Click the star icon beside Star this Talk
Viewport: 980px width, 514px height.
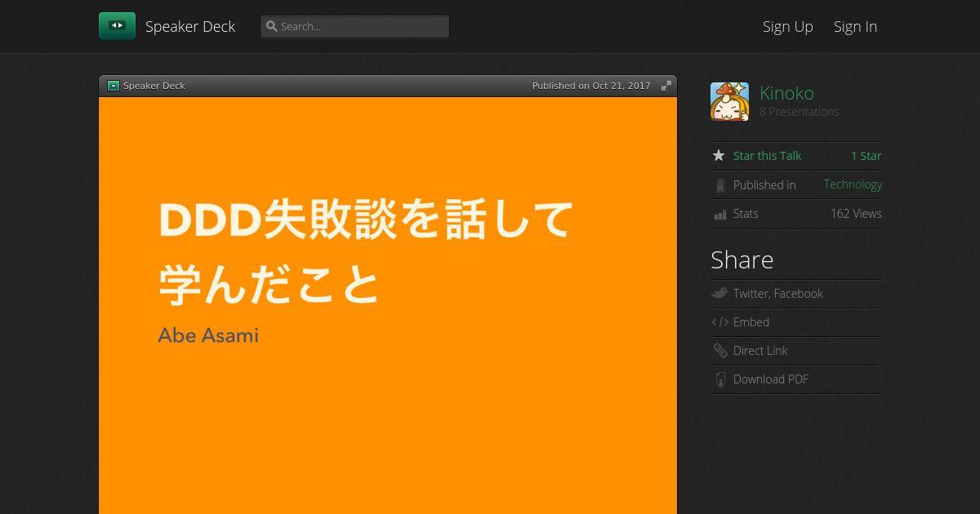(719, 155)
